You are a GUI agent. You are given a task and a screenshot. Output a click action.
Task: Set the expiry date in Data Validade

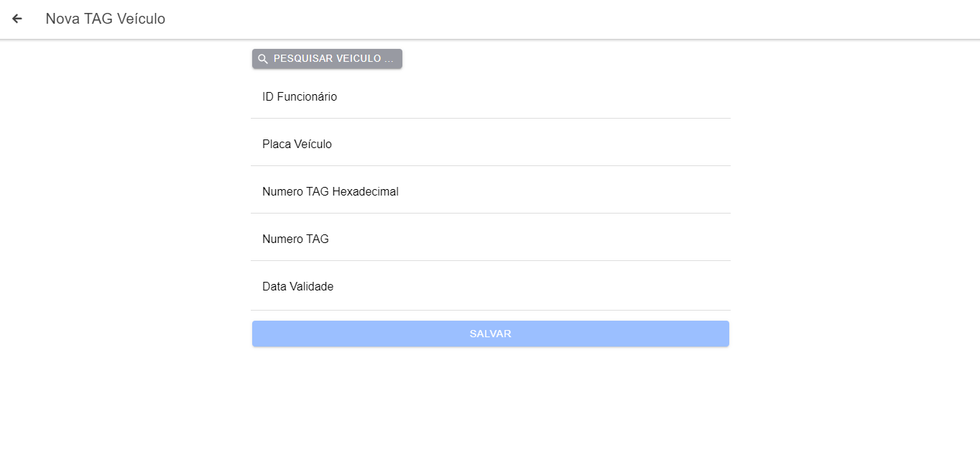pyautogui.click(x=490, y=287)
